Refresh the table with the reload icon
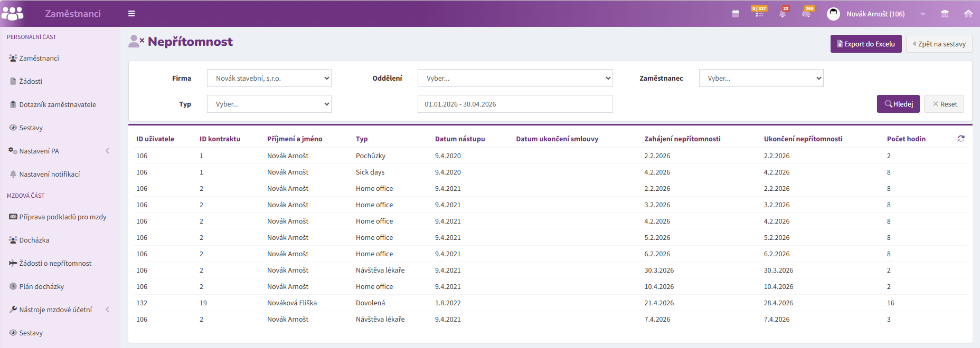980x348 pixels. (x=961, y=139)
